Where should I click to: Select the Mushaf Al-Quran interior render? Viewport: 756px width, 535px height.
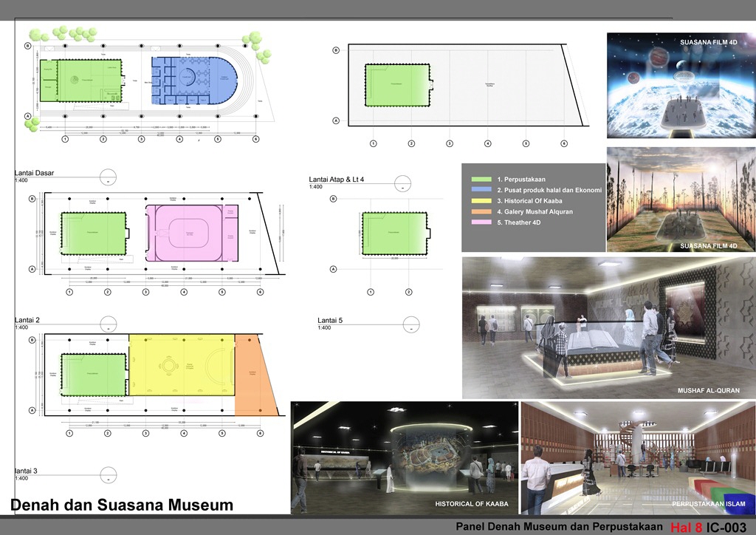click(x=608, y=327)
